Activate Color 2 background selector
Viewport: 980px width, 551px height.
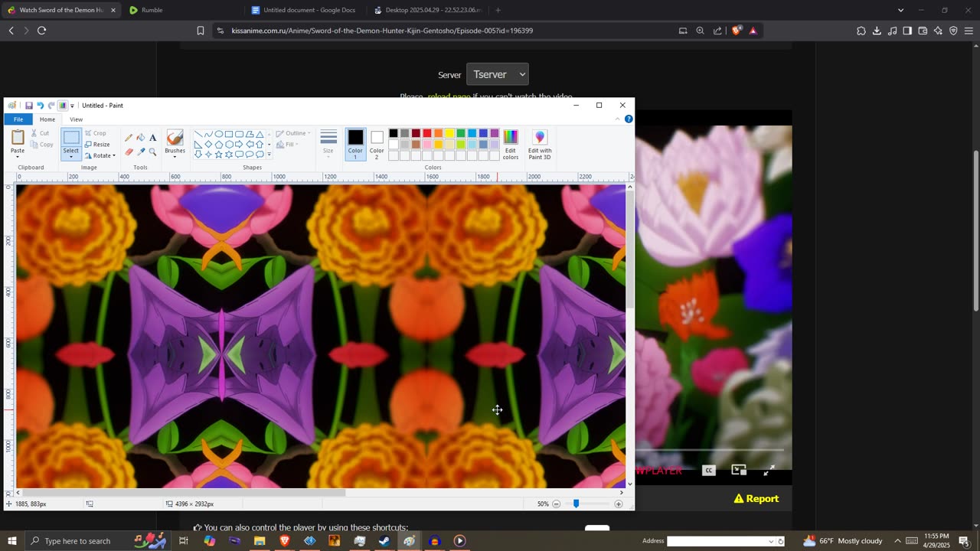(377, 144)
